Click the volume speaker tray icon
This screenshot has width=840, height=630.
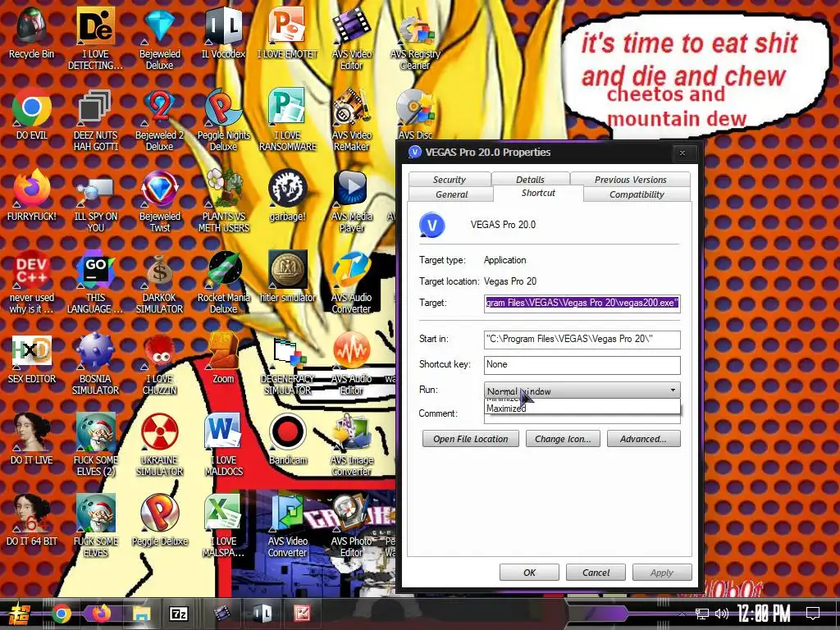click(722, 614)
